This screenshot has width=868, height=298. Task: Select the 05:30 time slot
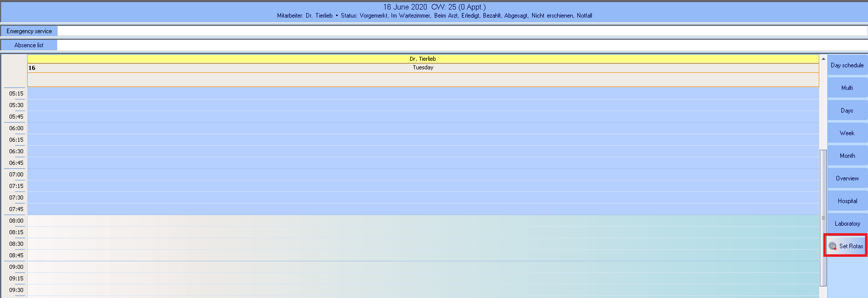click(x=423, y=105)
